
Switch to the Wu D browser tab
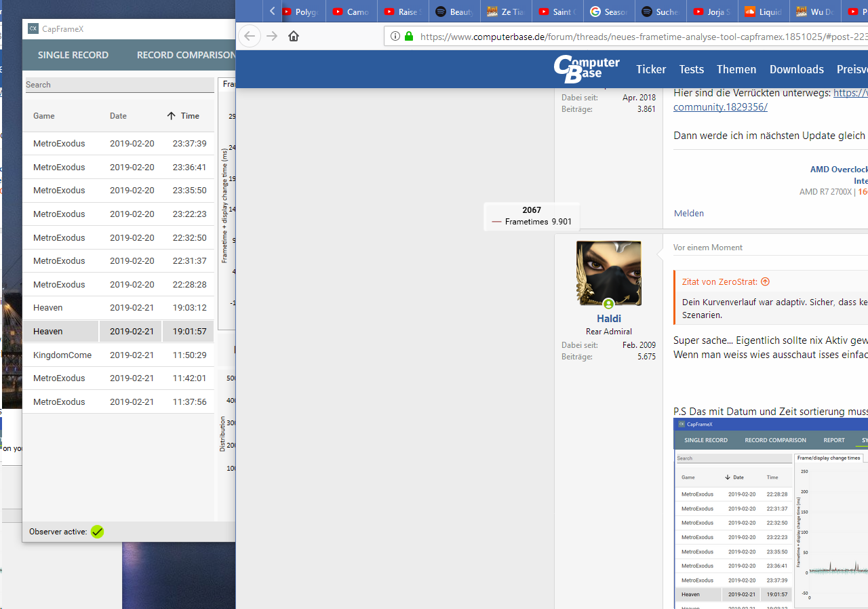click(815, 12)
